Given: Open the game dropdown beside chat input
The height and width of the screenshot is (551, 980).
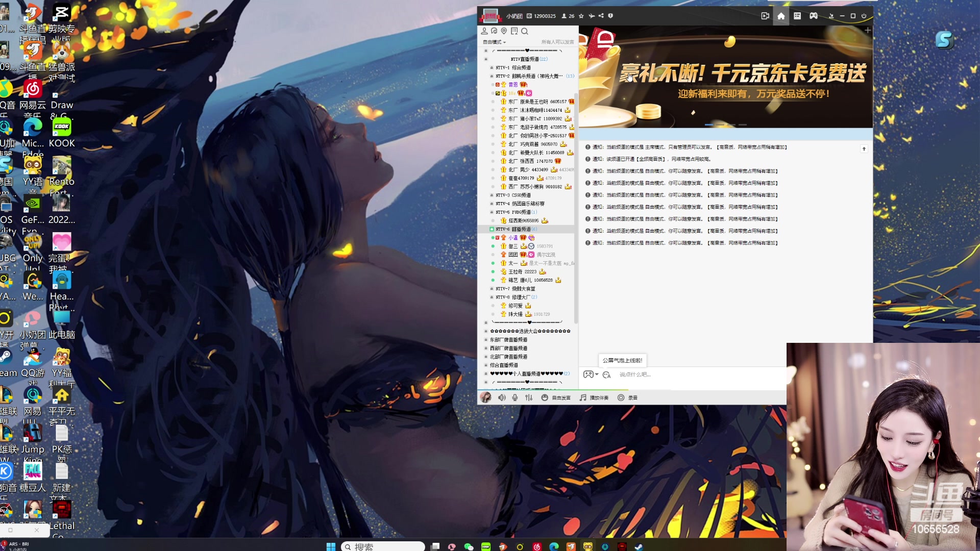Looking at the screenshot, I should 591,374.
